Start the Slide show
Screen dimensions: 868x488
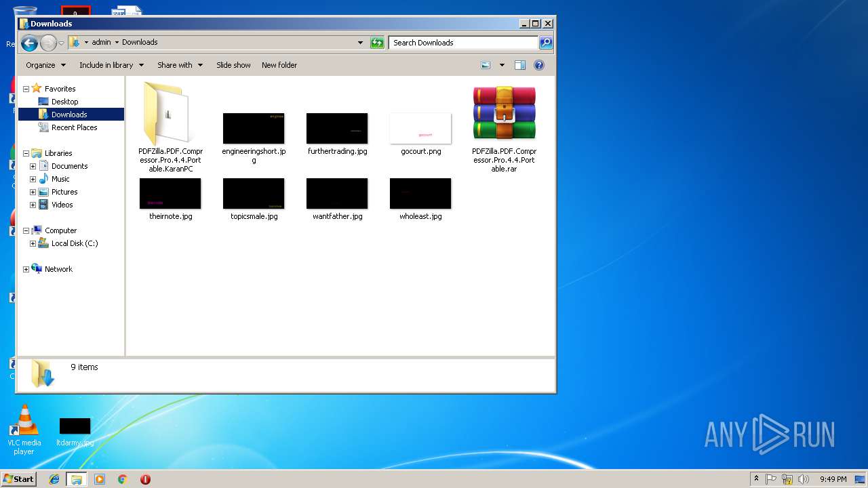tap(233, 65)
